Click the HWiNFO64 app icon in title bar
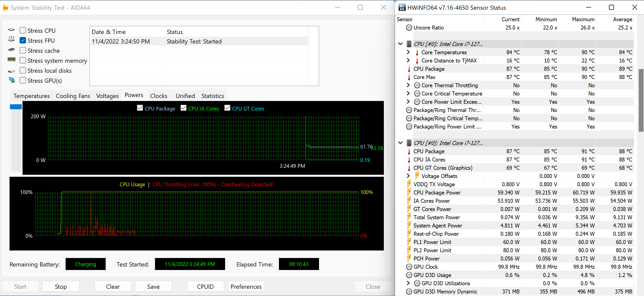This screenshot has height=296, width=644. [402, 7]
